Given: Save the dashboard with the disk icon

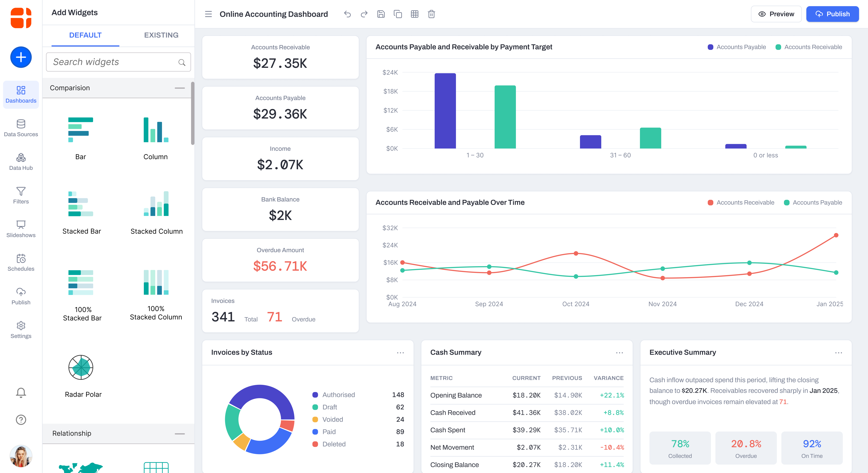Looking at the screenshot, I should (381, 14).
